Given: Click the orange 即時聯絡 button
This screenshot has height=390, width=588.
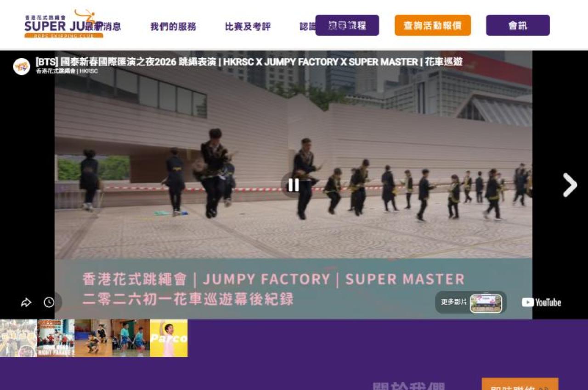Looking at the screenshot, I should 520,384.
